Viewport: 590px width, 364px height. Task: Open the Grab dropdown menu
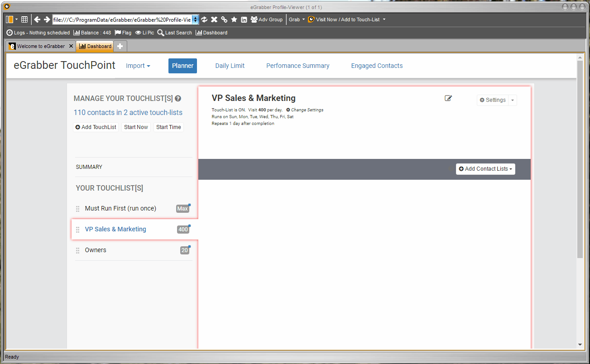coord(297,19)
